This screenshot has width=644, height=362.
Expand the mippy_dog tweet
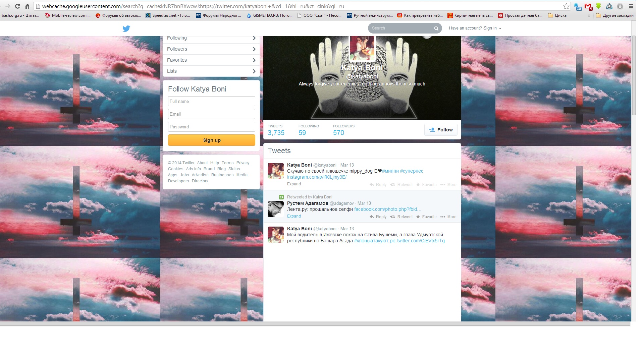point(294,184)
